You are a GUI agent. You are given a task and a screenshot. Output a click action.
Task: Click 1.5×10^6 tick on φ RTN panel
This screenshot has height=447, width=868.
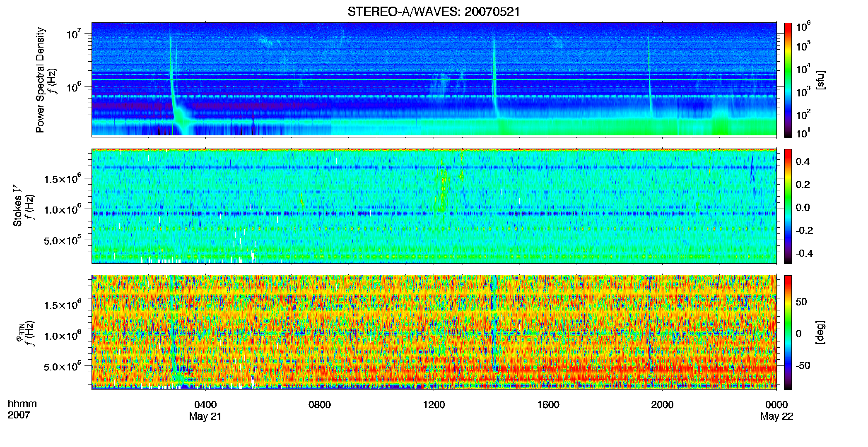tap(63, 305)
